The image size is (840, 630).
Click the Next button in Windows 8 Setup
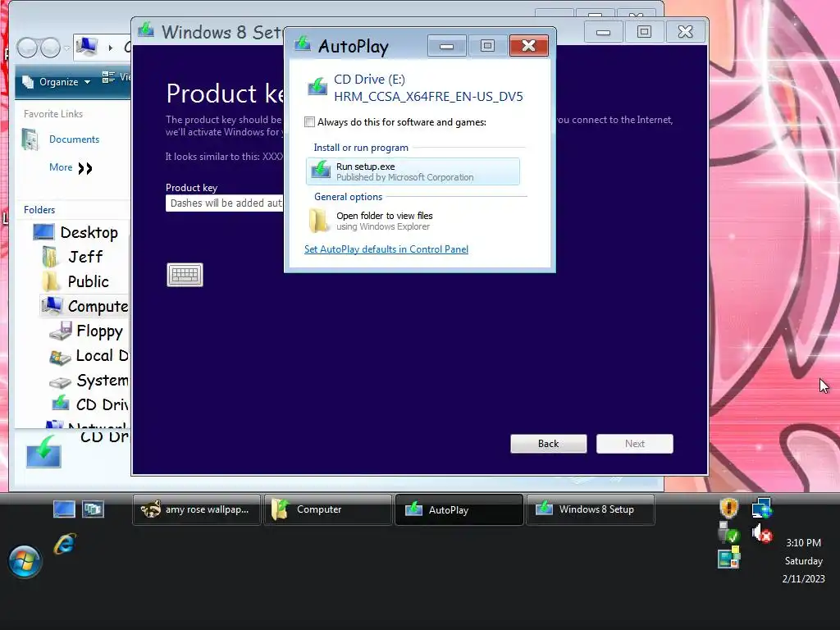[635, 444]
